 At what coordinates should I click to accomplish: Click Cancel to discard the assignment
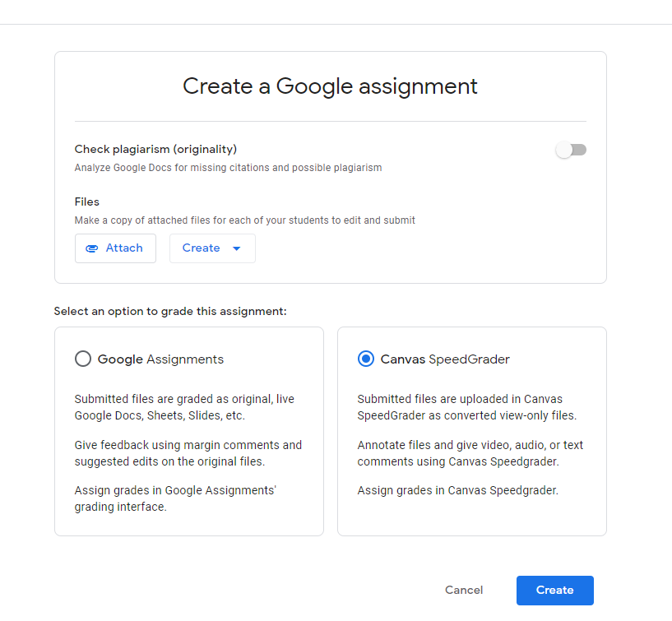pyautogui.click(x=464, y=590)
